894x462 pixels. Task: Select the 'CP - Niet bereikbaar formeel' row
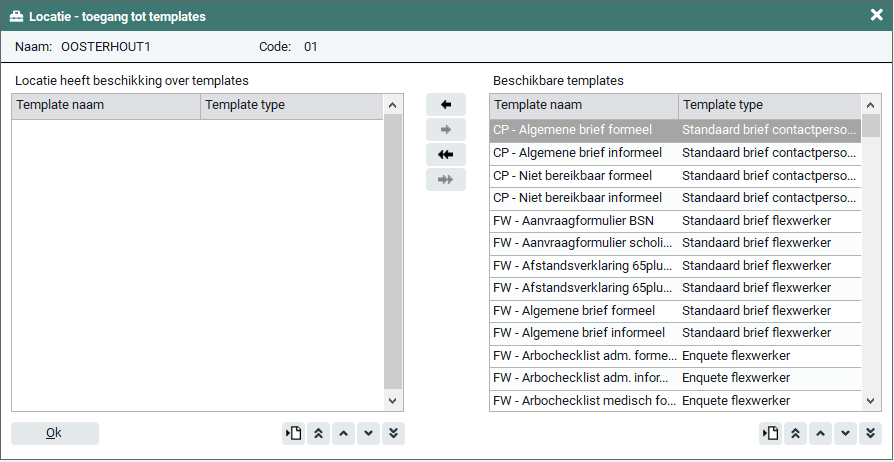point(583,175)
